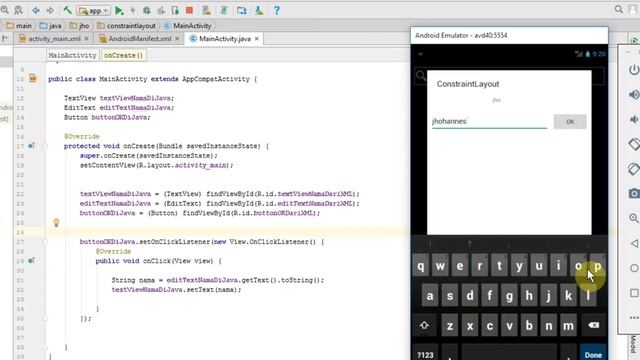Viewport: 640px width, 360px height.
Task: Click the onCreate() structure crumb above the code
Action: pos(123,55)
